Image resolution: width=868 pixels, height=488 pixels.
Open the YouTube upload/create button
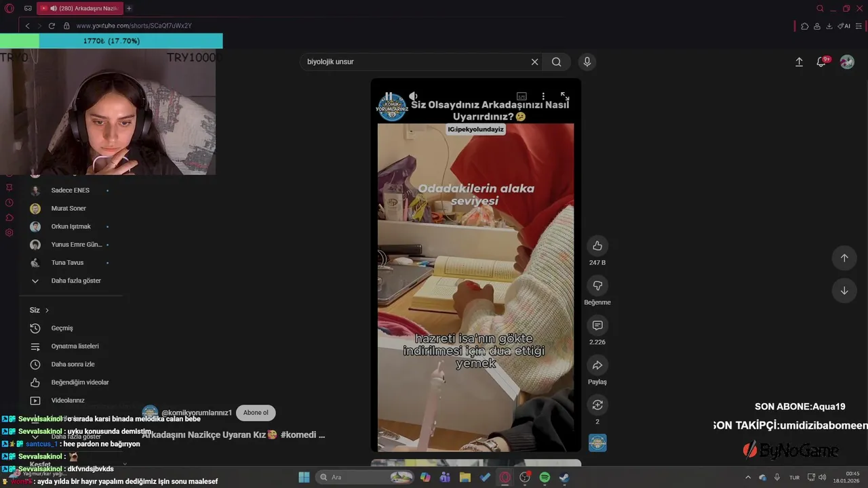pyautogui.click(x=799, y=62)
